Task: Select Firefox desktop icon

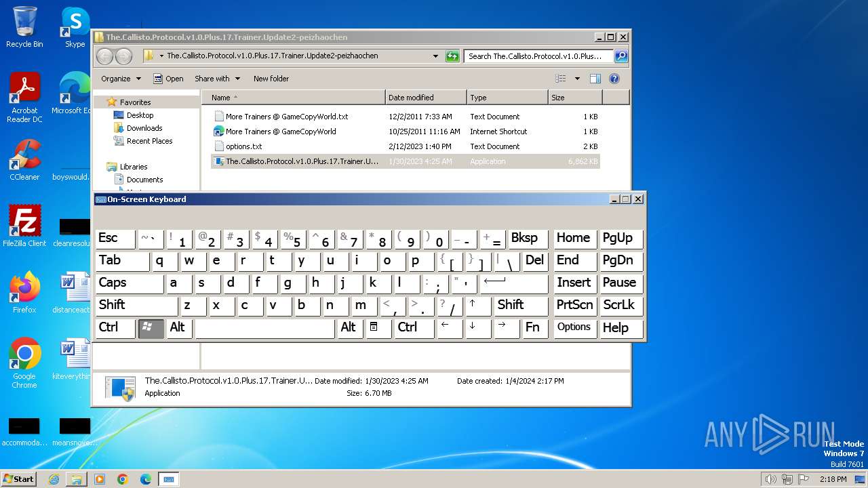Action: click(24, 292)
